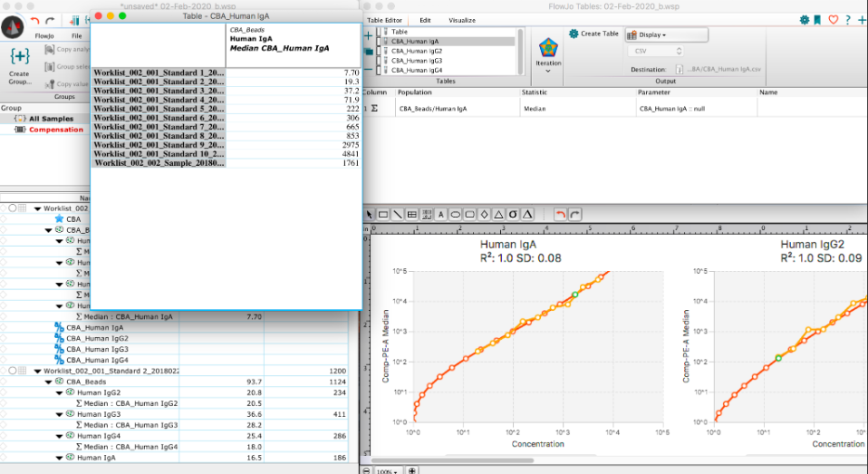Select the All Samples group
This screenshot has width=868, height=474.
pos(51,119)
